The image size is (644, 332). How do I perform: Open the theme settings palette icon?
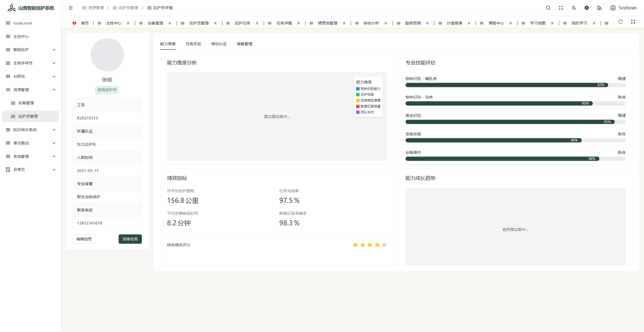click(599, 8)
